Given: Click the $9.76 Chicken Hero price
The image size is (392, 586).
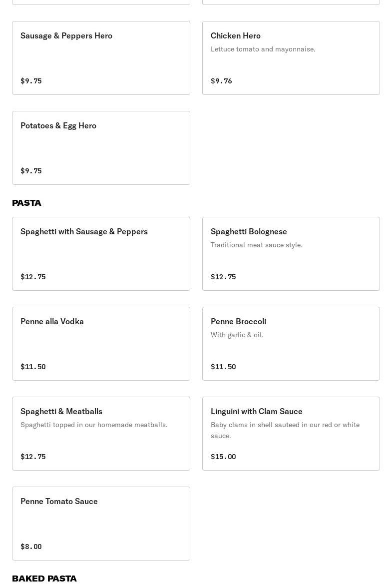Looking at the screenshot, I should click(221, 81).
